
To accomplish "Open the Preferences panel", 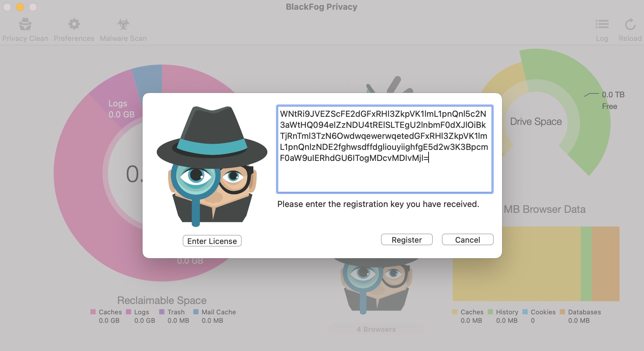I will pos(74,29).
